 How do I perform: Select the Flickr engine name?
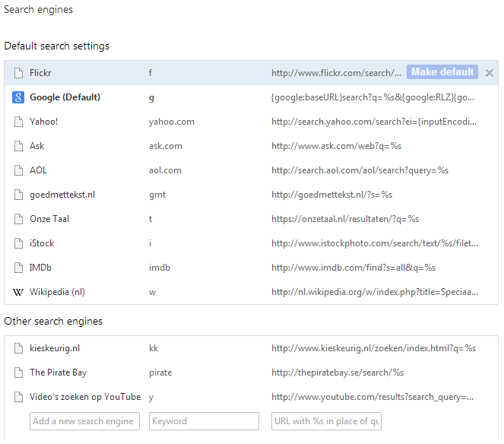tap(40, 73)
